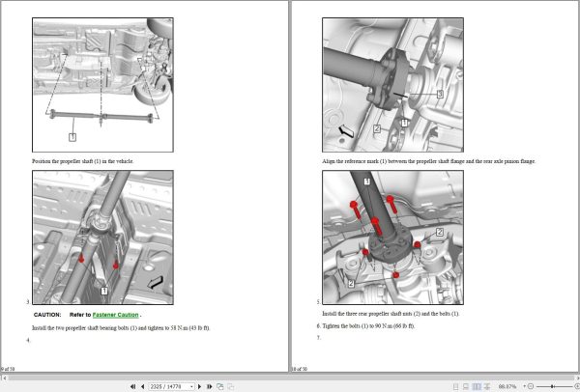Image resolution: width=580 pixels, height=392 pixels.
Task: Click text 'Install the three rear propeller shaft nuts'
Action: pos(368,313)
